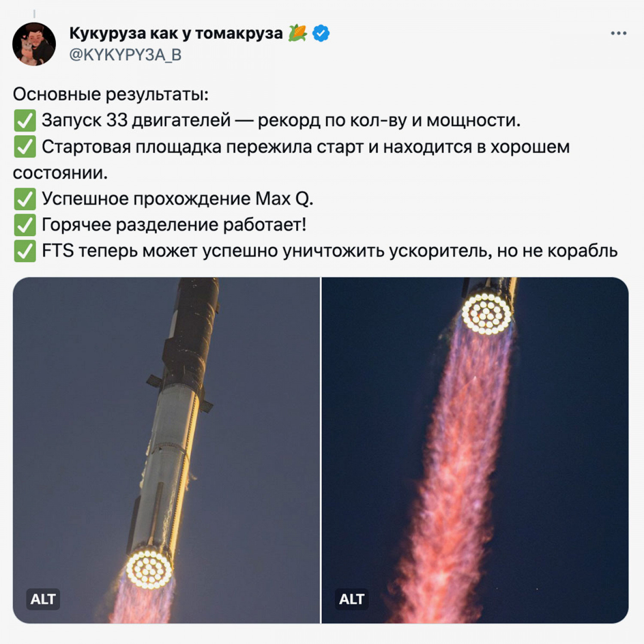Open the 'Кукуруза как у томакруза' profile name
This screenshot has width=644, height=644.
[176, 33]
